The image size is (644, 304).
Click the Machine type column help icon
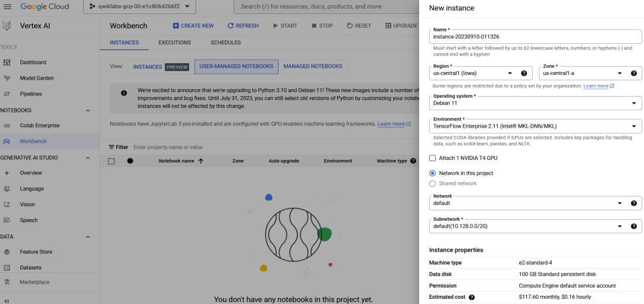point(413,161)
